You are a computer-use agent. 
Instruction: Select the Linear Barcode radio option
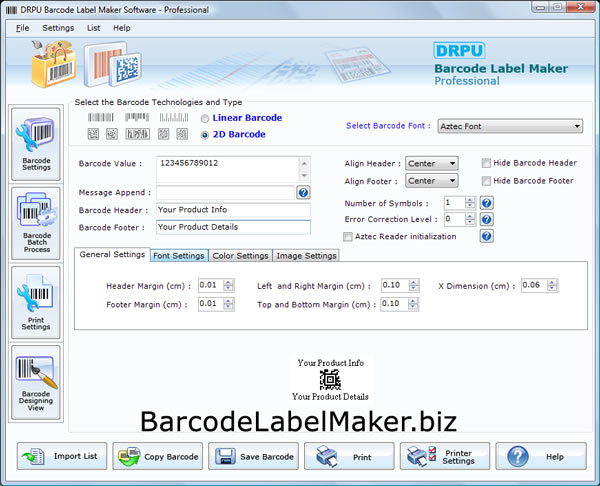pos(205,119)
